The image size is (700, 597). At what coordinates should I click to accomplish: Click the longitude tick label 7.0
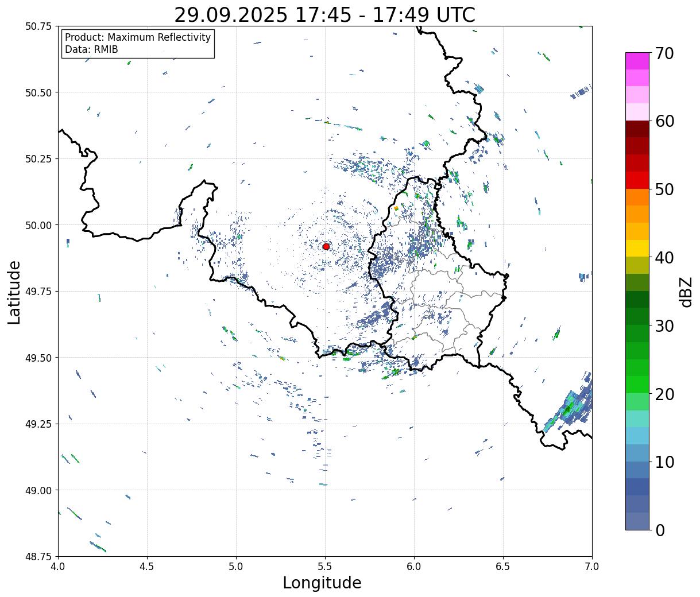(x=592, y=567)
